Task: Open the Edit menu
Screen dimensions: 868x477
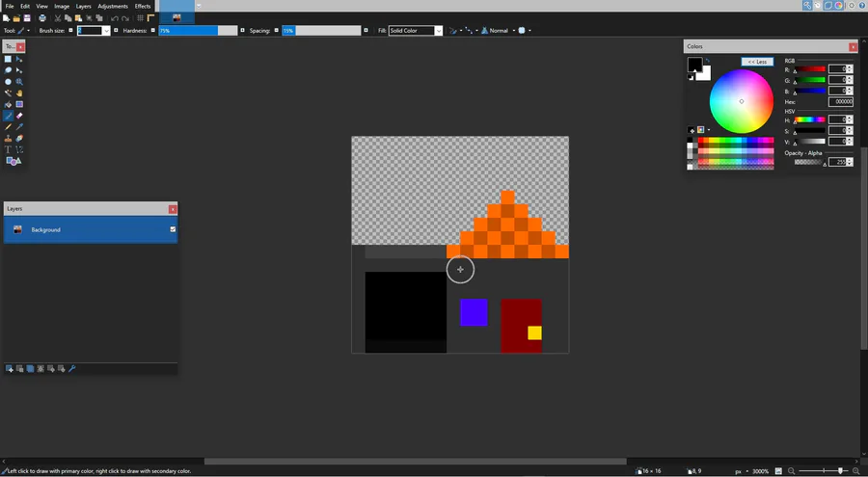Action: pos(25,6)
